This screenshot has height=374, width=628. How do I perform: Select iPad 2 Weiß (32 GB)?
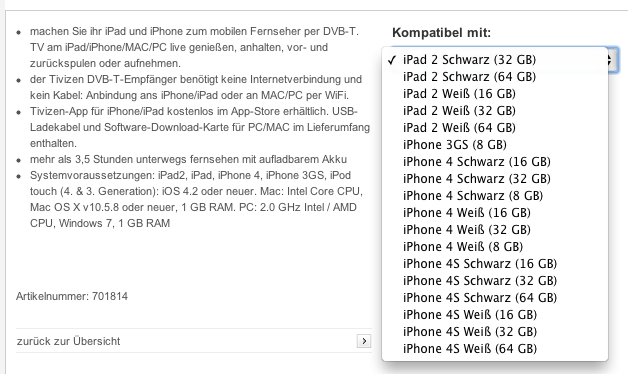495,111
